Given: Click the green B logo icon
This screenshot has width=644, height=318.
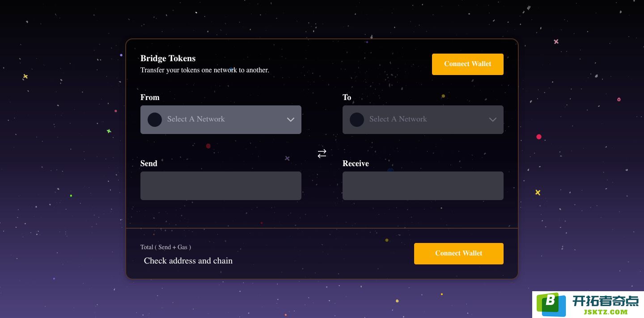Looking at the screenshot, I should click(x=551, y=305).
